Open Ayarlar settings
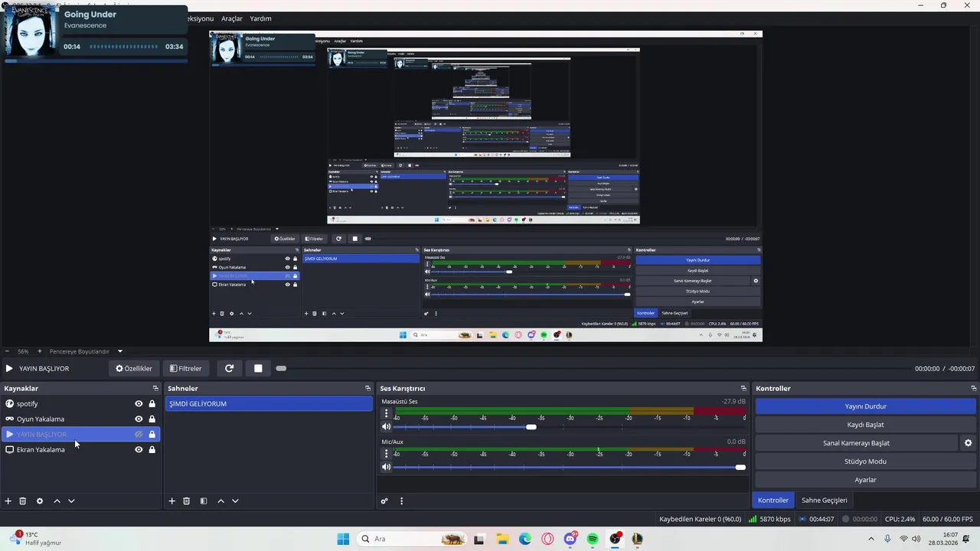This screenshot has height=551, width=980. 866,480
